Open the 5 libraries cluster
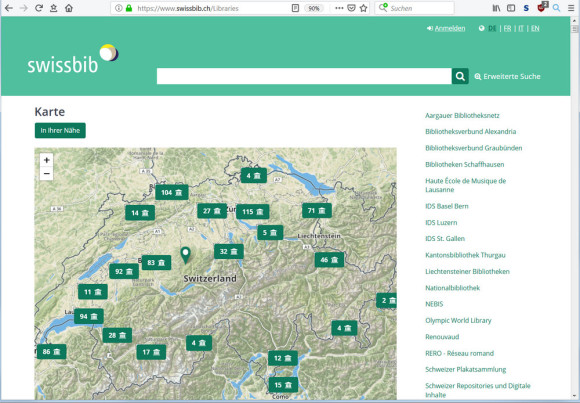This screenshot has height=403, width=580. click(x=270, y=233)
